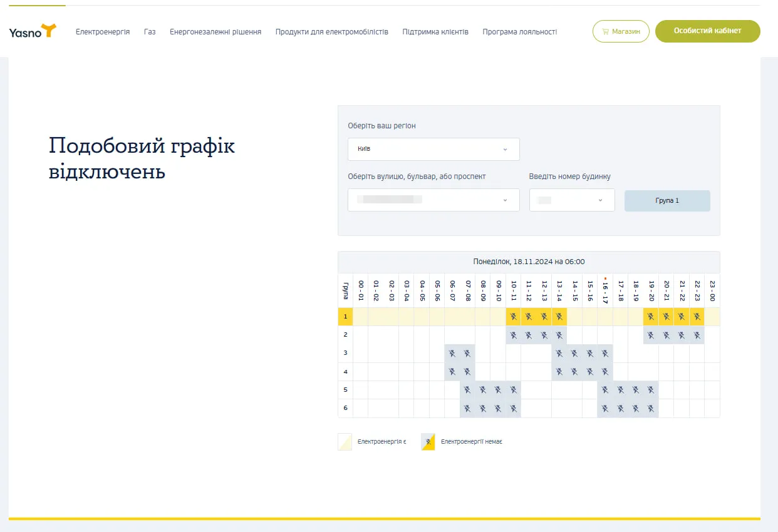Click the outage icon for Group 4 at 13-14
Viewport: 778px width, 532px height.
coord(559,371)
